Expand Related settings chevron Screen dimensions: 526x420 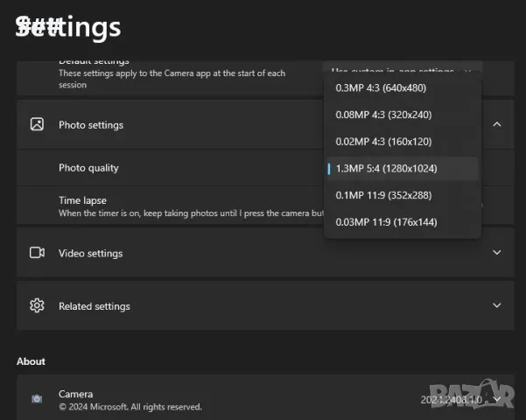tap(497, 305)
